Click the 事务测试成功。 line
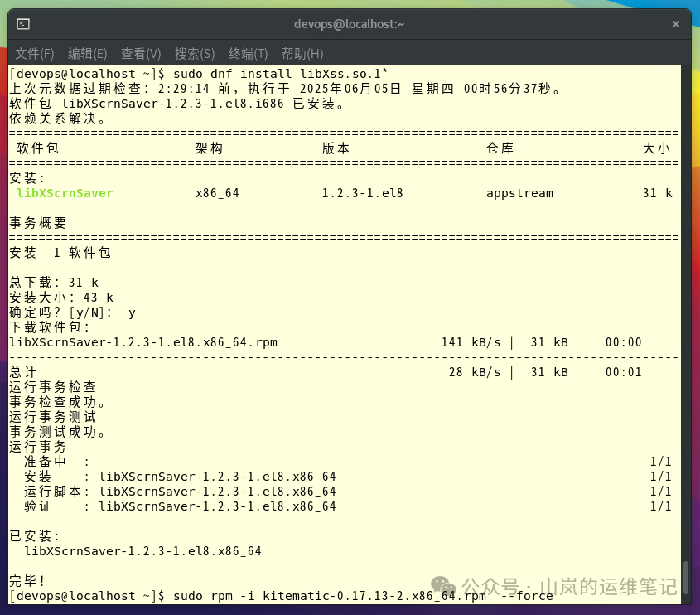 [x=57, y=432]
